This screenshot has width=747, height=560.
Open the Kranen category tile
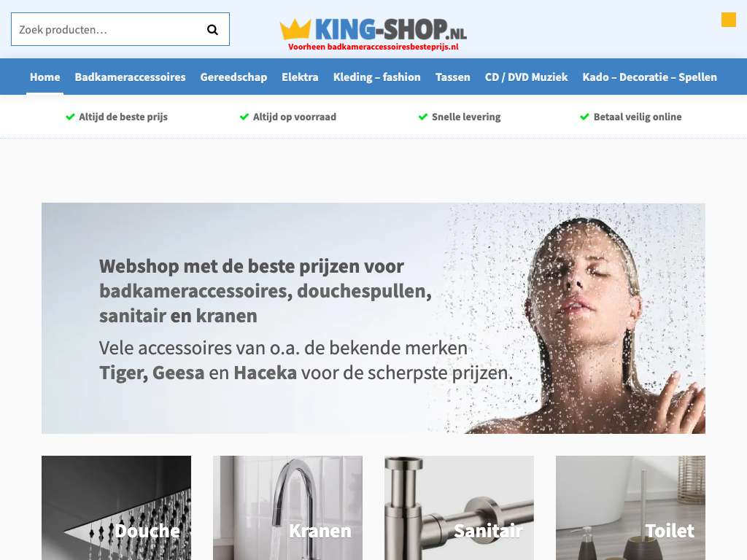pos(287,507)
